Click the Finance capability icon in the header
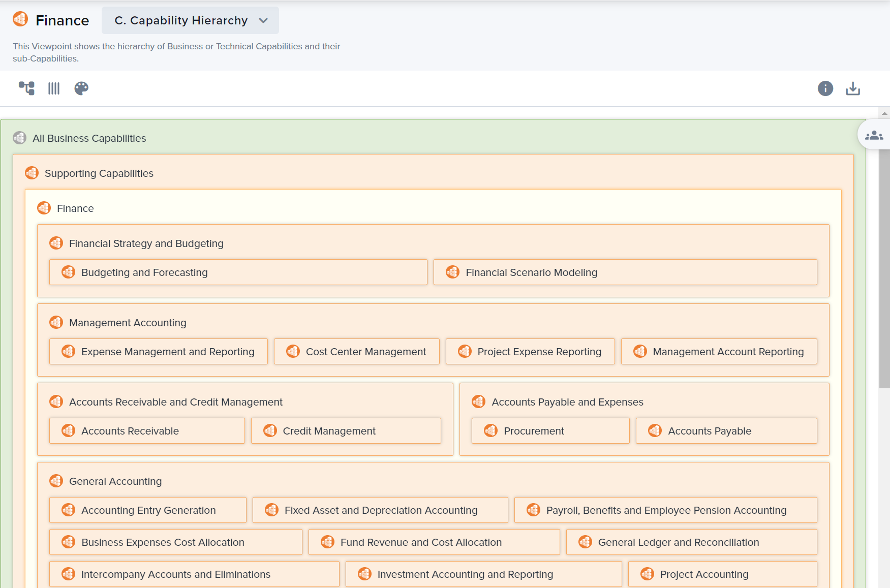 coord(20,19)
